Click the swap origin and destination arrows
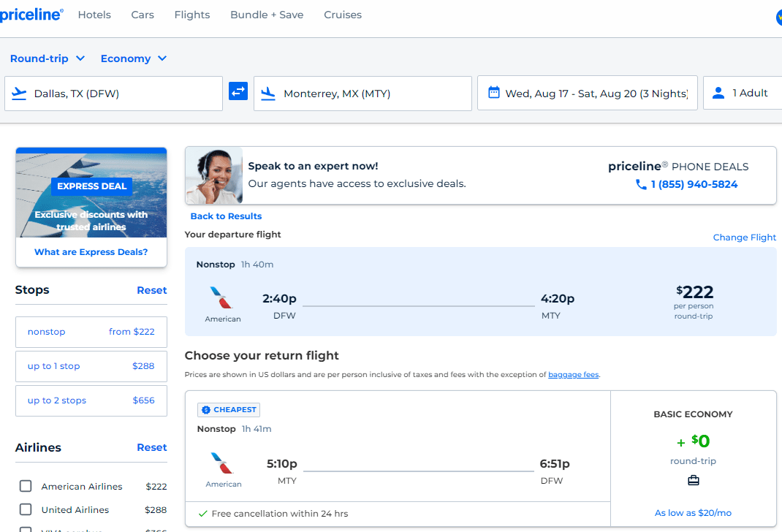This screenshot has height=532, width=782. 238,93
